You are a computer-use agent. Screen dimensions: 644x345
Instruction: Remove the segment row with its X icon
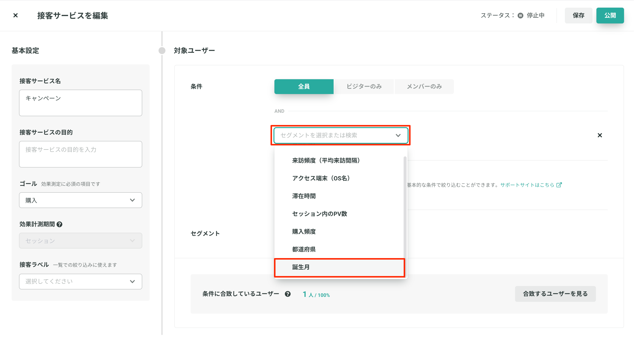600,135
